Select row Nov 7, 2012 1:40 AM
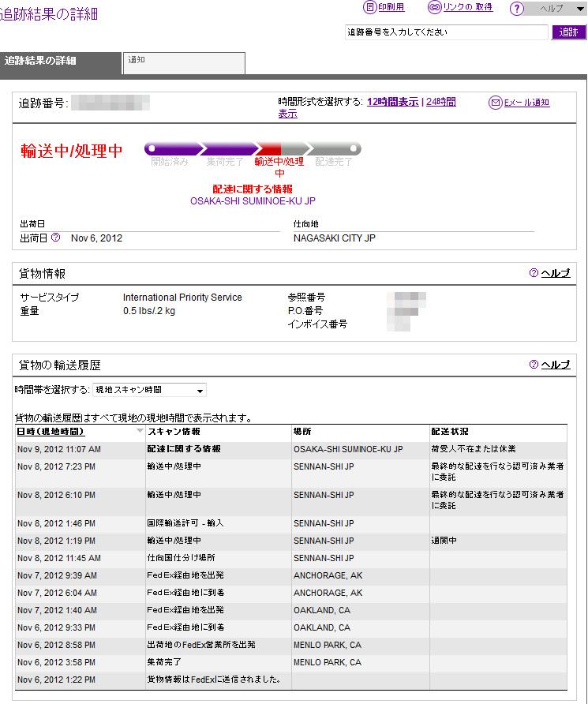588x704 pixels. point(291,610)
